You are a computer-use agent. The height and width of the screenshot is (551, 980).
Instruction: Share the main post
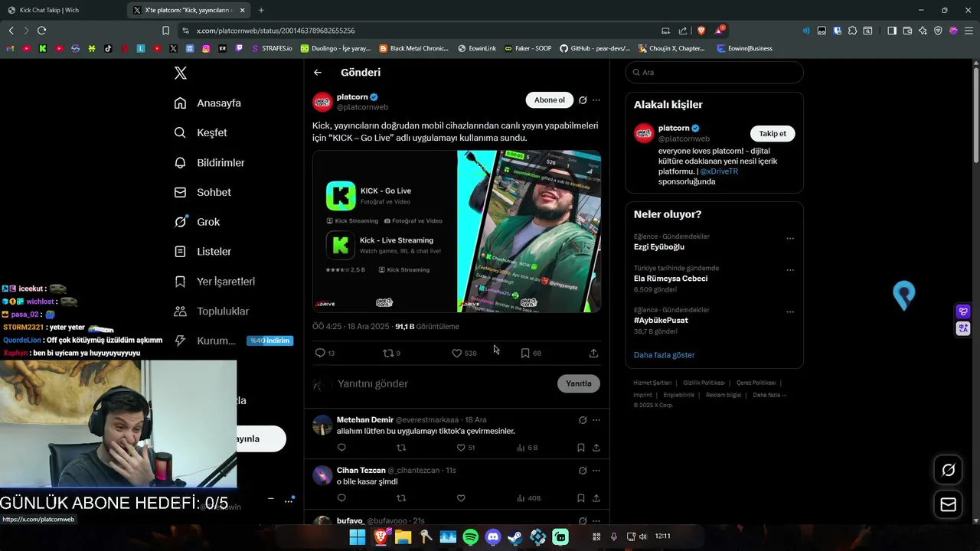tap(593, 353)
